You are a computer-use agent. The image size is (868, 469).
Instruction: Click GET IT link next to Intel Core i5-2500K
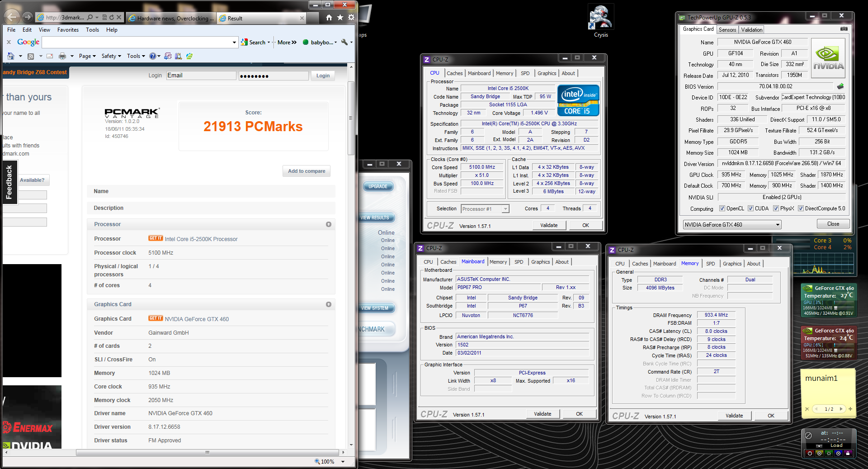[x=156, y=238]
